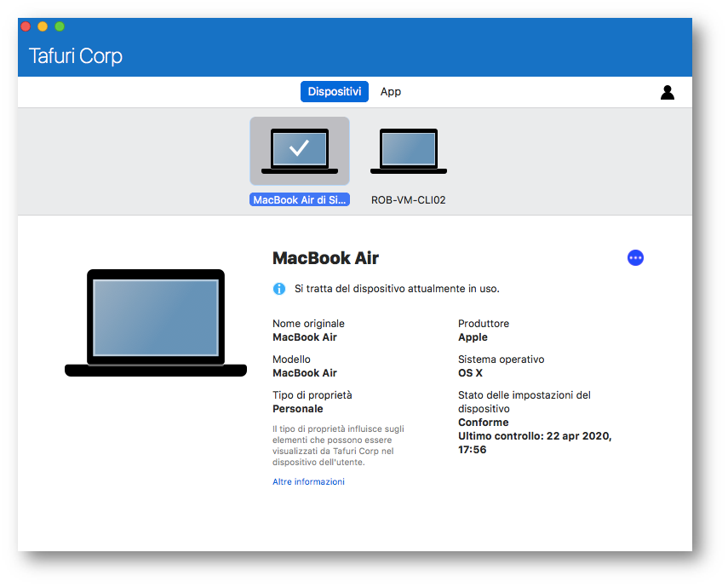This screenshot has height=587, width=728.
Task: Click the large MacBook Air laptop image
Action: [156, 323]
